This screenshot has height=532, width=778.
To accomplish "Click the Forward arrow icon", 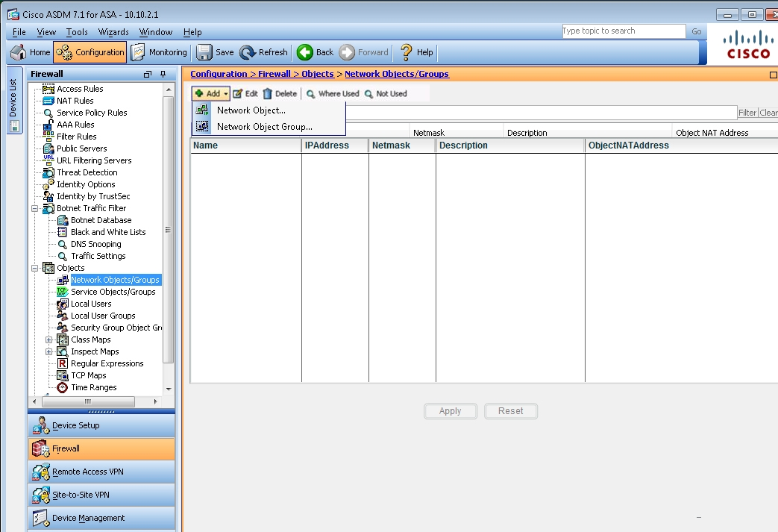I will pos(347,52).
